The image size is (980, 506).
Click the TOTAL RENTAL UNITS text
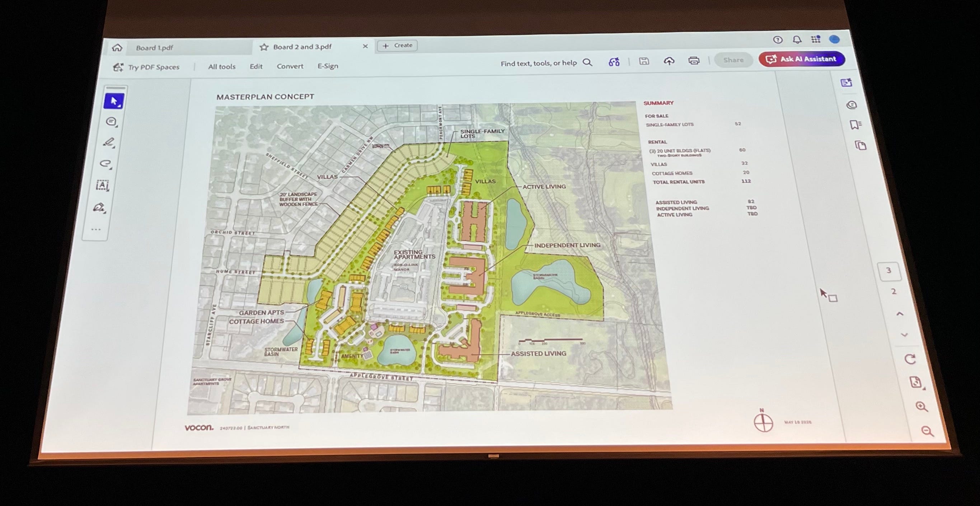678,182
